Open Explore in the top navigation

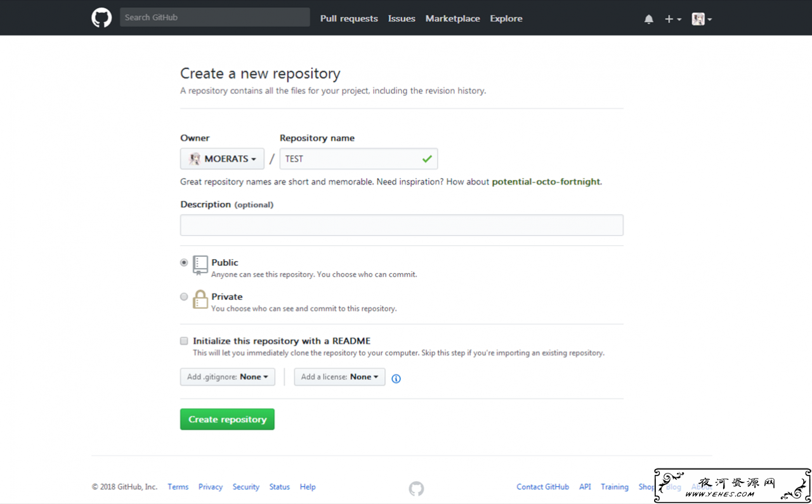coord(506,18)
